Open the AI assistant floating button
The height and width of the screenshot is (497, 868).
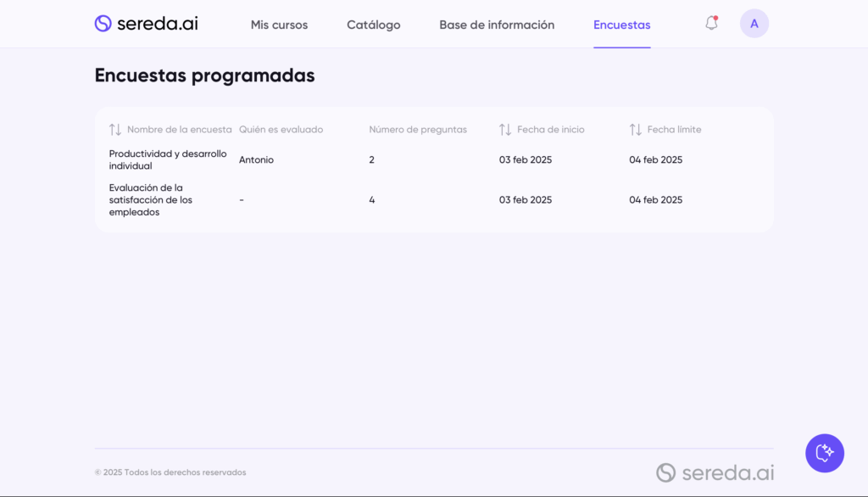[824, 453]
